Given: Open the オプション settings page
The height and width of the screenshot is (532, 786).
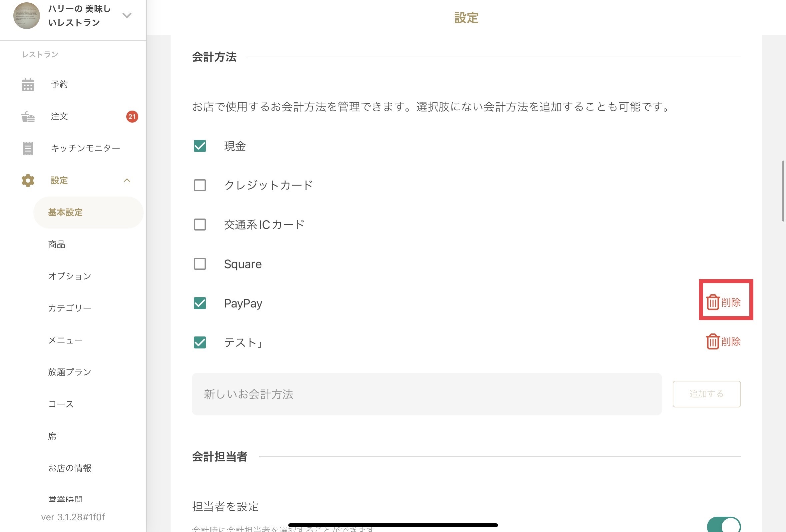Looking at the screenshot, I should tap(70, 276).
